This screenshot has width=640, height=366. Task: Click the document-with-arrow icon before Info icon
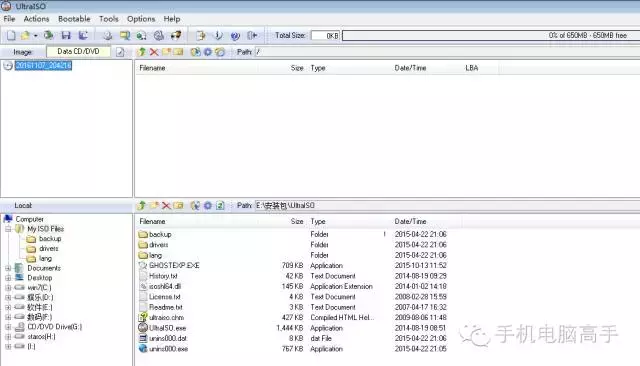pyautogui.click(x=200, y=36)
